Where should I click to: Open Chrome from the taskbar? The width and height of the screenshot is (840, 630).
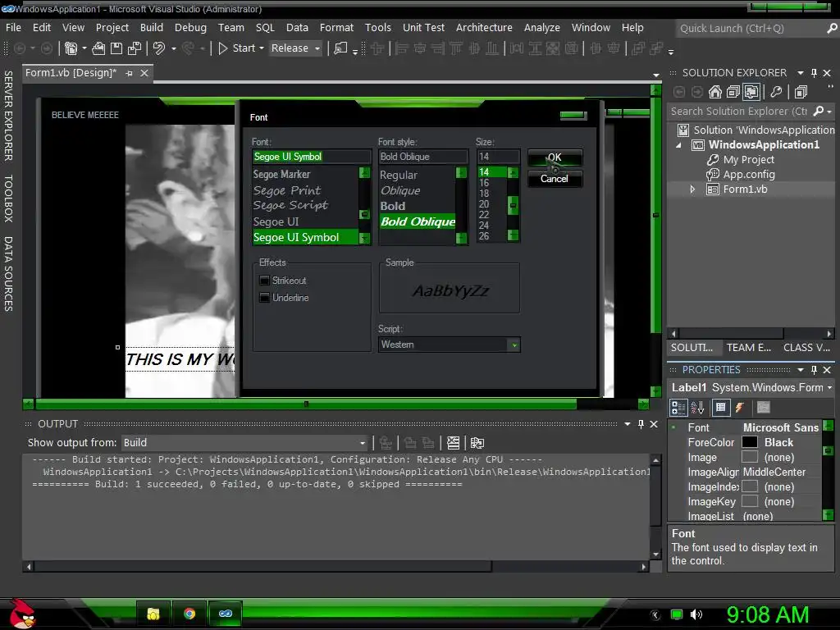pos(189,614)
